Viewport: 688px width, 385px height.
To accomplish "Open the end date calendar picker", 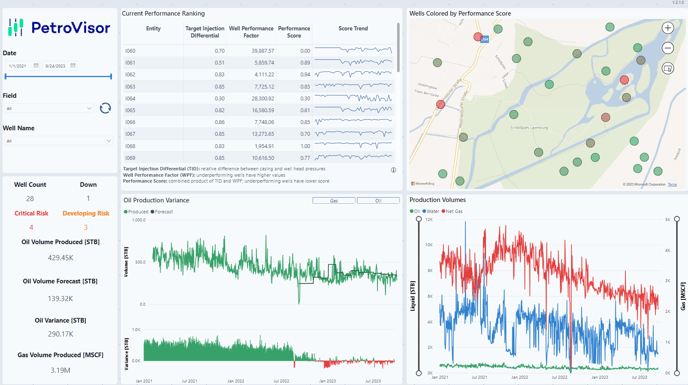I will click(x=73, y=65).
